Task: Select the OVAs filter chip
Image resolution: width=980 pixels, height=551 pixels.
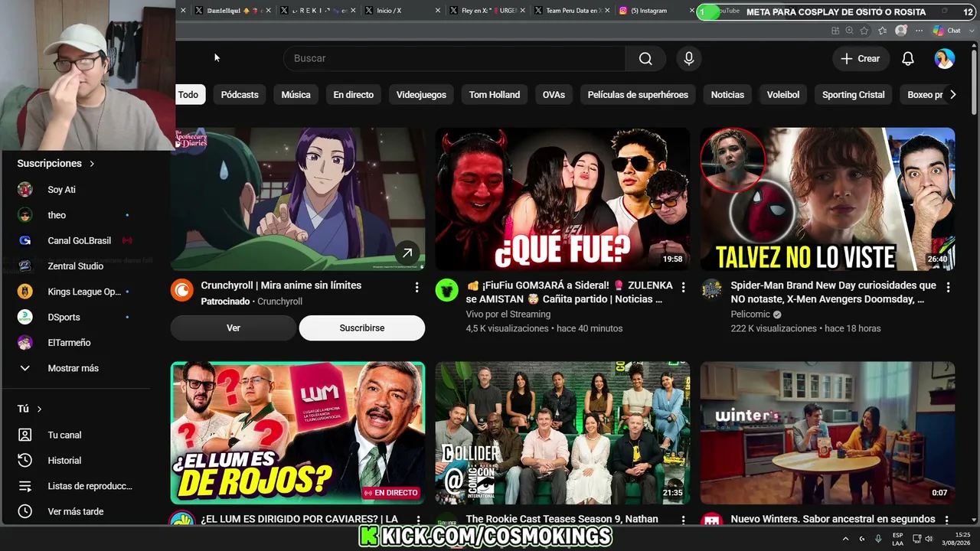Action: 554,95
